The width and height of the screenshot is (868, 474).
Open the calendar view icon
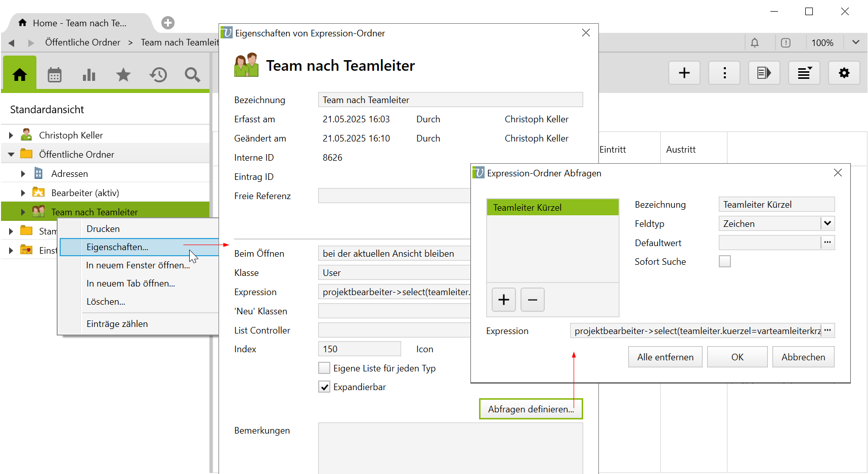(x=55, y=75)
